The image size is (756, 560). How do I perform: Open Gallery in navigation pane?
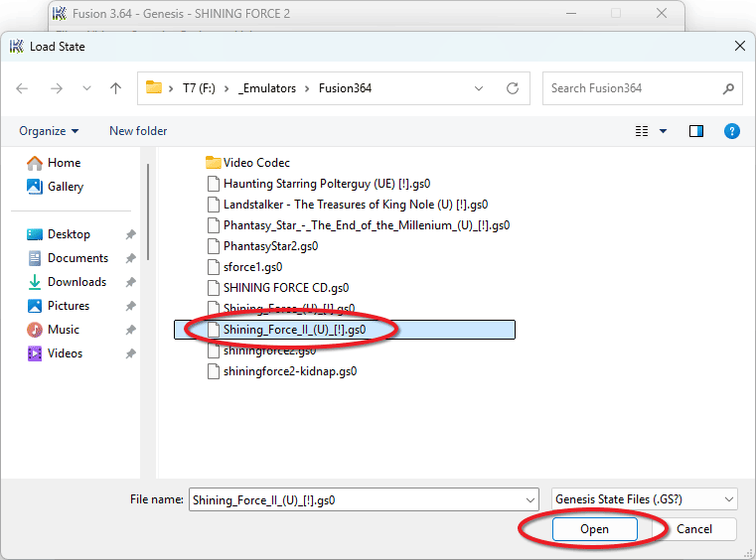click(56, 187)
